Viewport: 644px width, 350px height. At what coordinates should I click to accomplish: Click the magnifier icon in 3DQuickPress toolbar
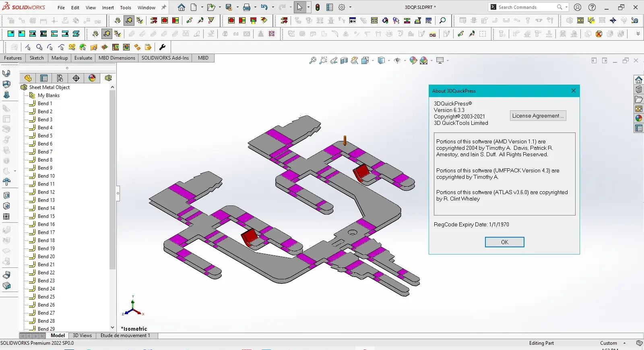pos(443,21)
